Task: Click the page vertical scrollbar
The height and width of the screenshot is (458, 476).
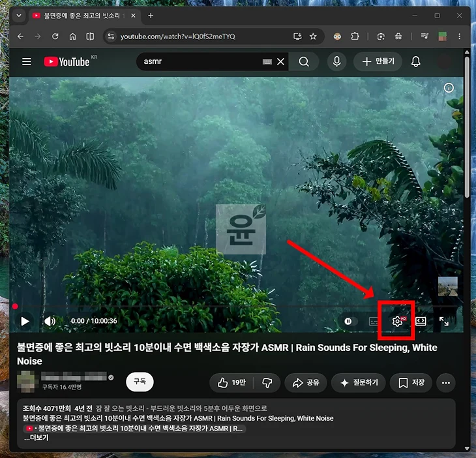Action: click(x=467, y=128)
